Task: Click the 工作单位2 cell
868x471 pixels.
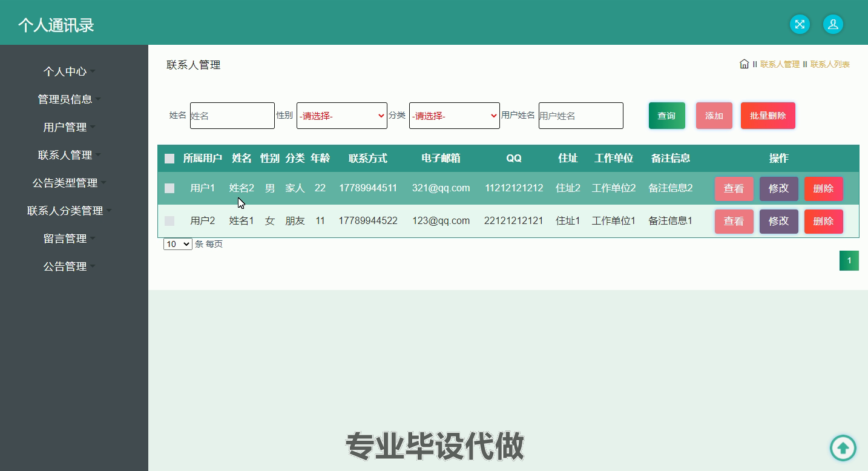Action: [x=614, y=188]
